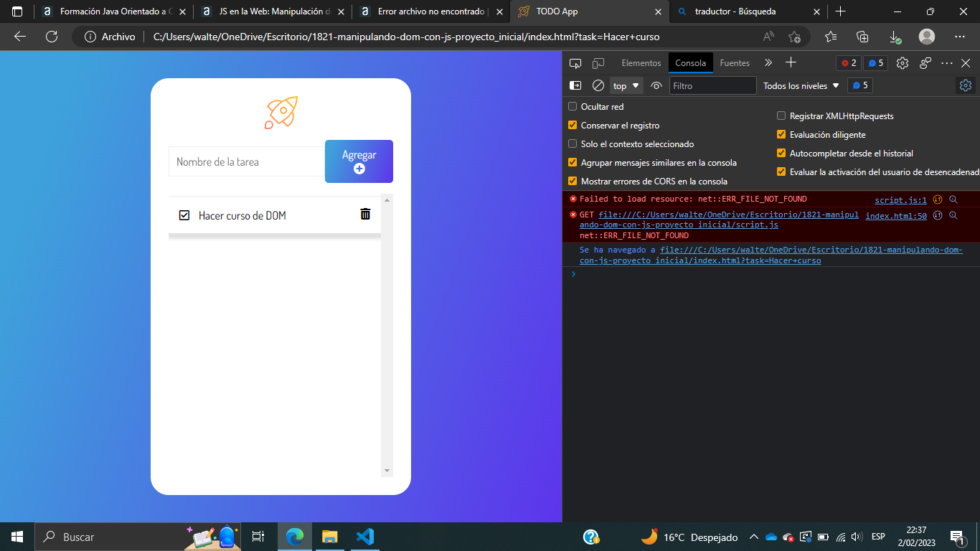Screen dimensions: 980x551
Task: Open the Favorites list icon
Action: [831, 37]
